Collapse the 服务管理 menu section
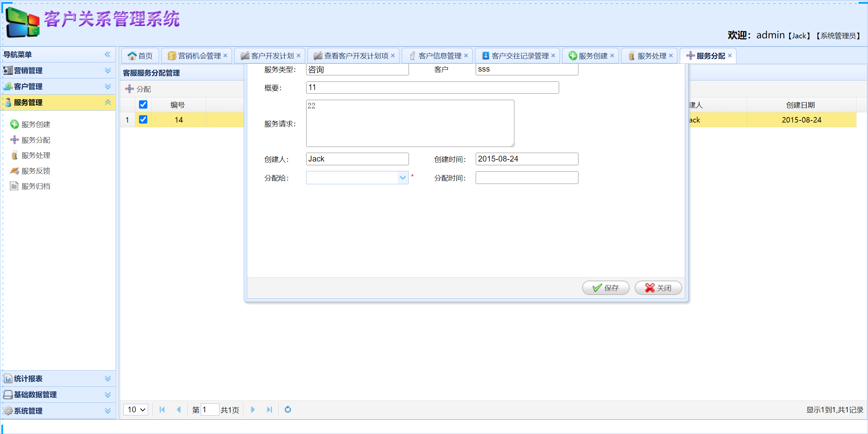Screen dimensions: 868x434 (x=108, y=102)
